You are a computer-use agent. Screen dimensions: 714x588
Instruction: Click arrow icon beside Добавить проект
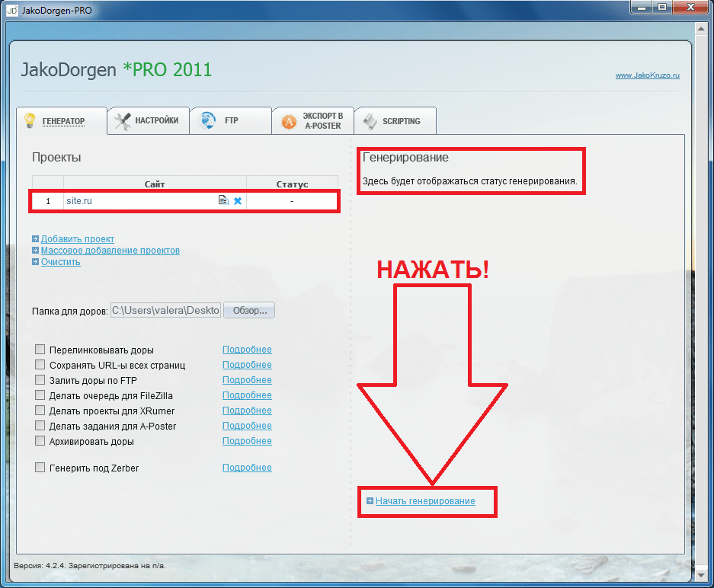coord(36,239)
